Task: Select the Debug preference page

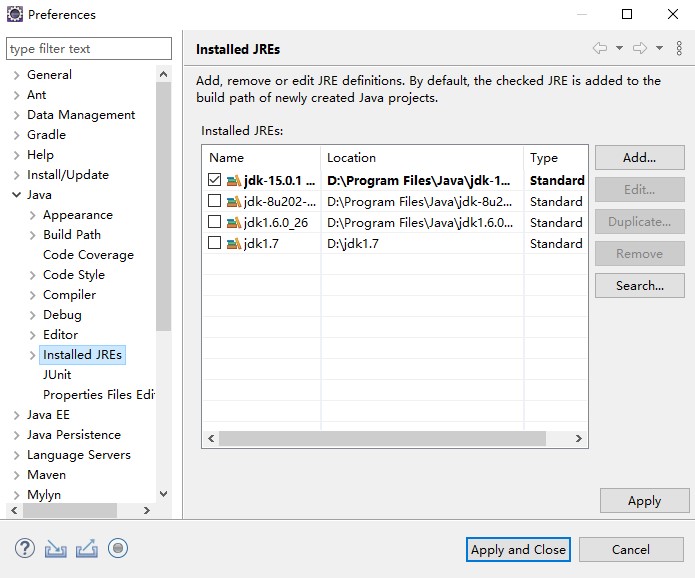Action: 62,315
